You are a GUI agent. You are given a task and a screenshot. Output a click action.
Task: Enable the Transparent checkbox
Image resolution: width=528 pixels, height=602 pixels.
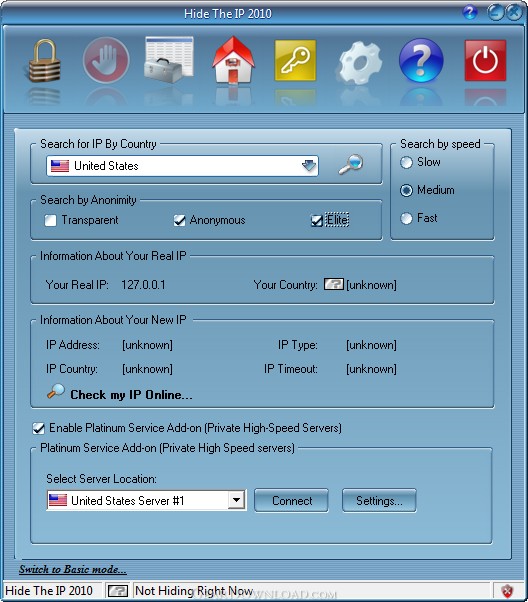pyautogui.click(x=50, y=220)
